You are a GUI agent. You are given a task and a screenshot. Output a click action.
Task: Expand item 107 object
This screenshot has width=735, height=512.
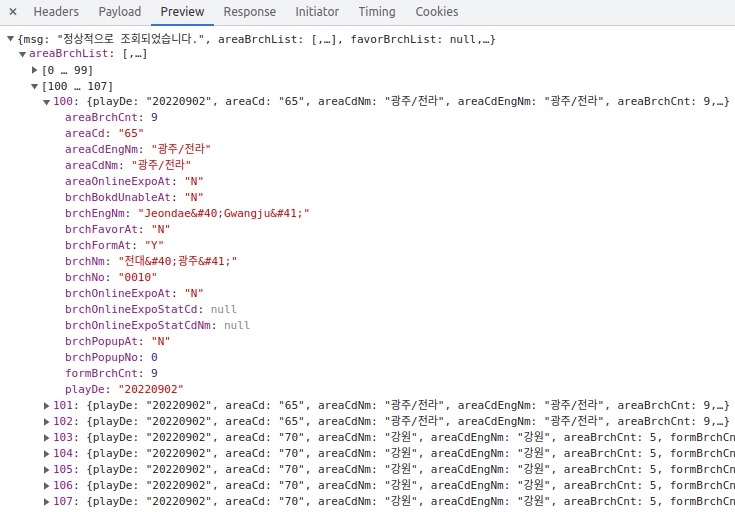click(46, 501)
